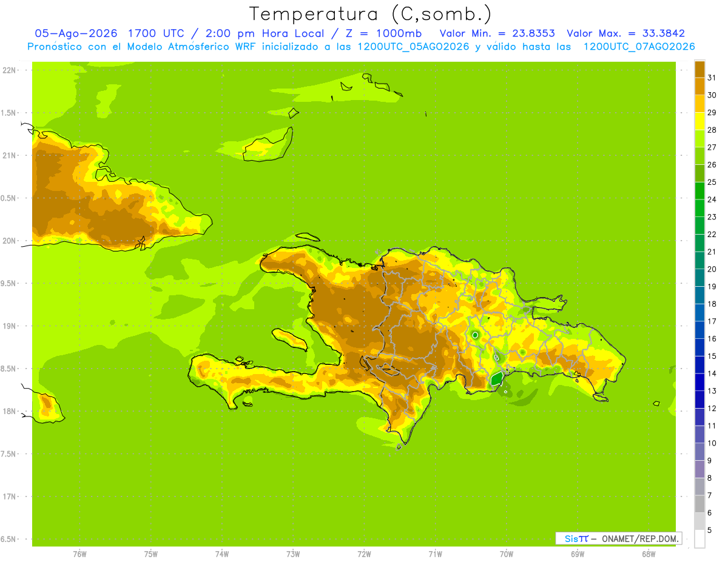Click legend value "5" on color scale
This screenshot has height=562, width=728.
coord(710,530)
